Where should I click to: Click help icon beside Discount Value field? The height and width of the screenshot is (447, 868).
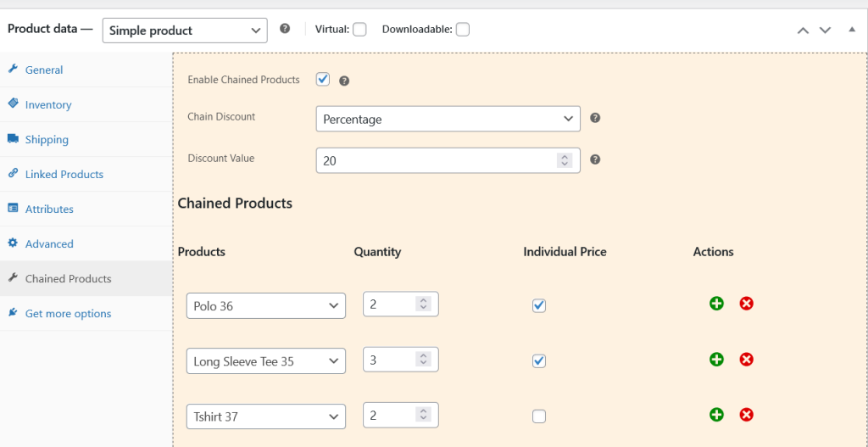595,159
